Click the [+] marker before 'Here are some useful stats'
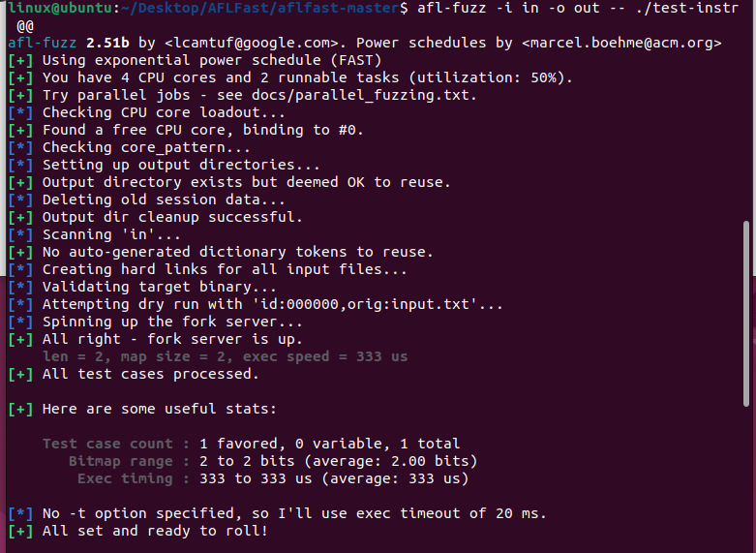756x553 pixels. (x=20, y=410)
